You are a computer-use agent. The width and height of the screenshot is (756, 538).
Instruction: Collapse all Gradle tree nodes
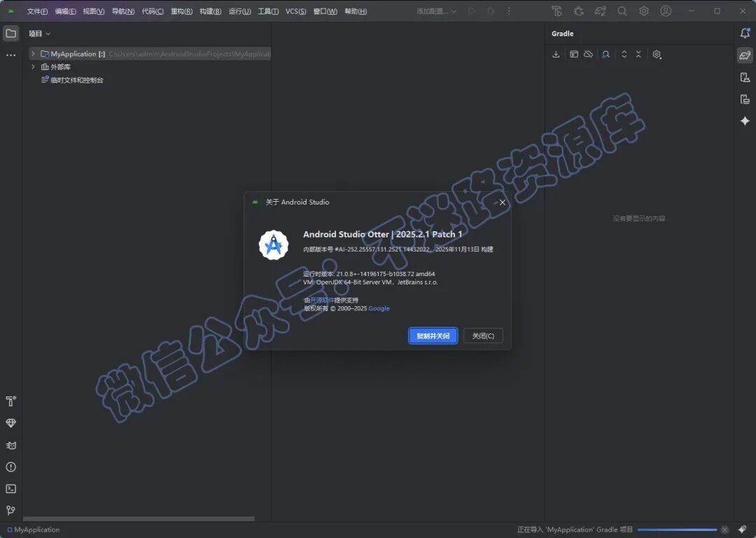pyautogui.click(x=638, y=55)
